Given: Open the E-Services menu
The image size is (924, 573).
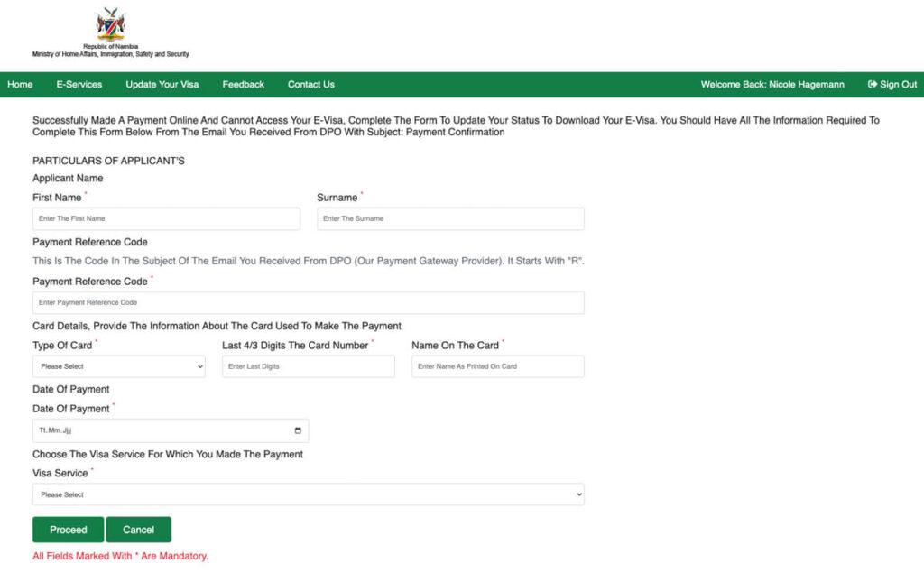Looking at the screenshot, I should pos(79,84).
